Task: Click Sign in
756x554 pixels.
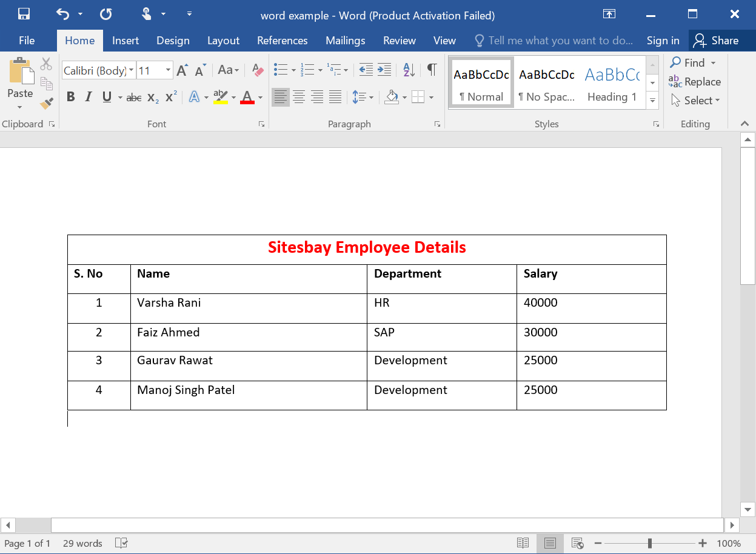Action: click(663, 41)
